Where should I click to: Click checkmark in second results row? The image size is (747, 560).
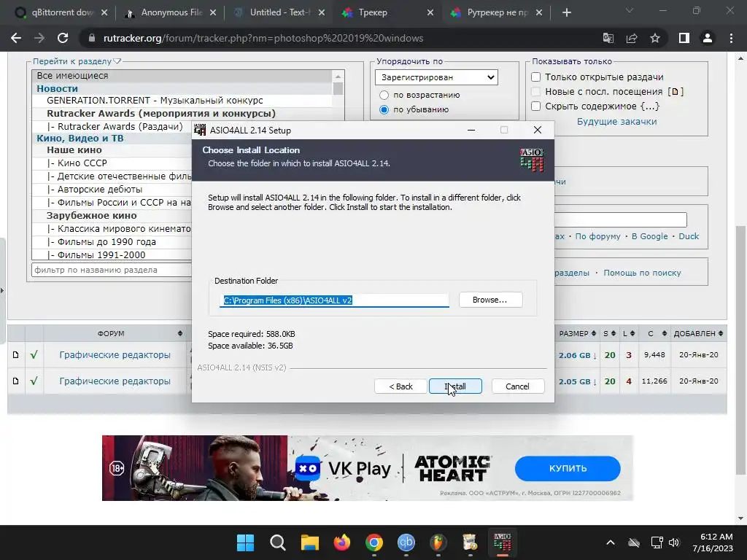(34, 381)
